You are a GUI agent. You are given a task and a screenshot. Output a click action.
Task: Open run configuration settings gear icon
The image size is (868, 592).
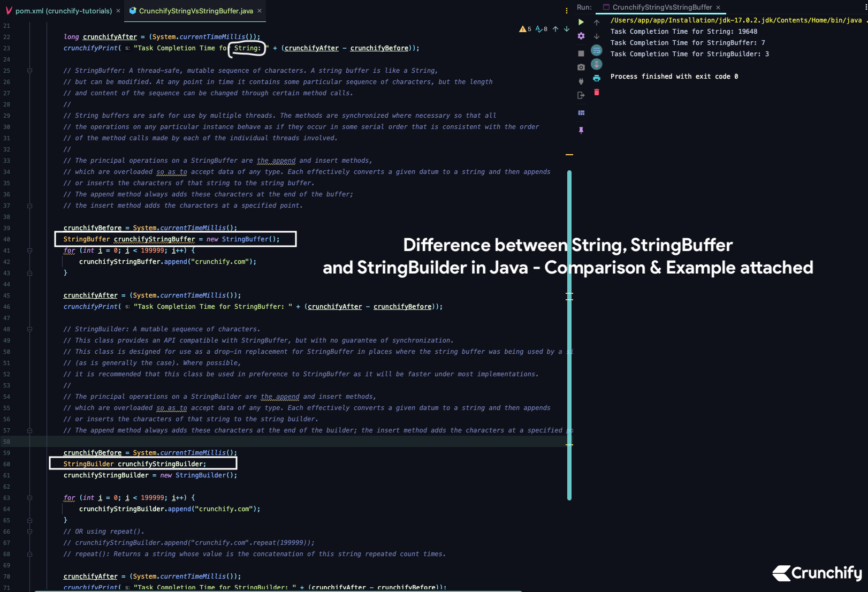[x=581, y=36]
